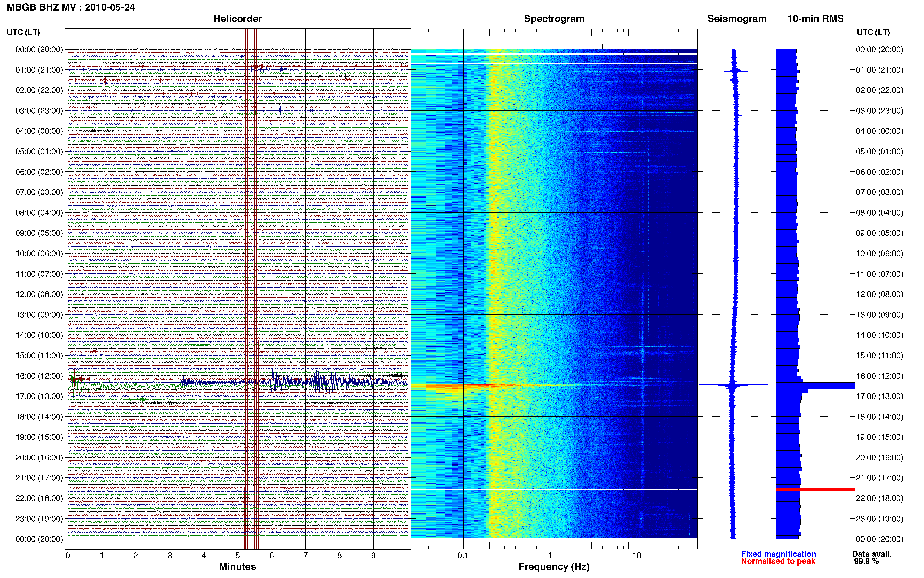Screen dimensions: 924x578
Task: Click the title 'MBGB BHZ MV : 2010-05-24'
Action: tap(71, 7)
